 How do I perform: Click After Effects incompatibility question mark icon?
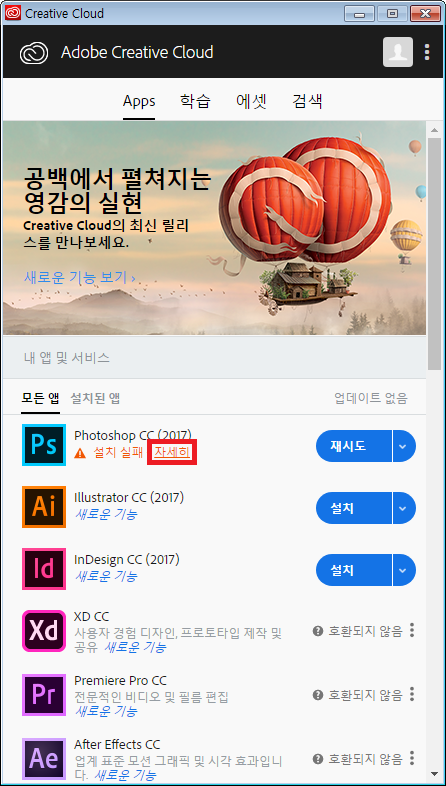pyautogui.click(x=317, y=759)
